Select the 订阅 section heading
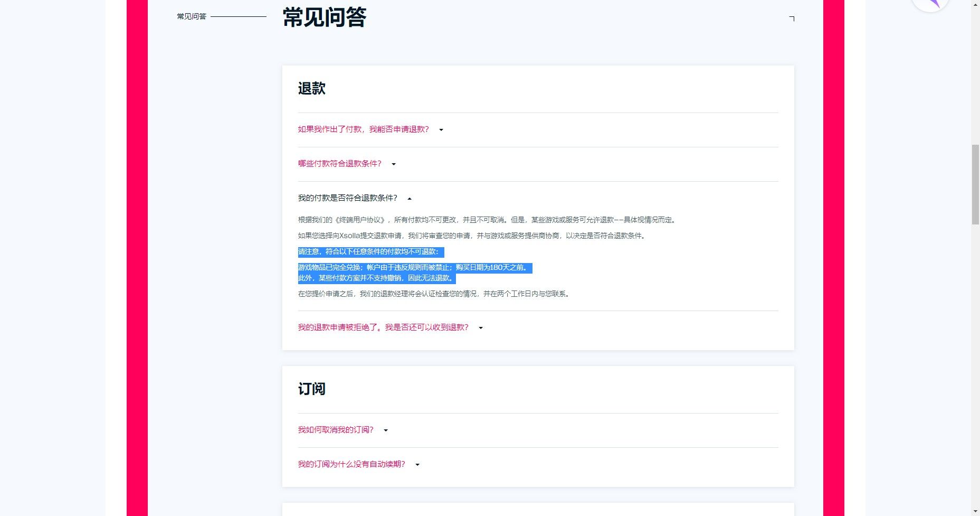The image size is (980, 516). [311, 389]
